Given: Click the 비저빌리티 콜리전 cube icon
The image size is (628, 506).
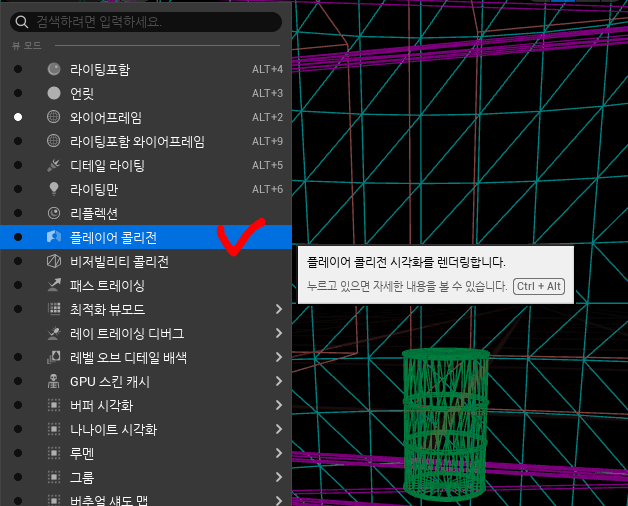Looking at the screenshot, I should point(54,261).
